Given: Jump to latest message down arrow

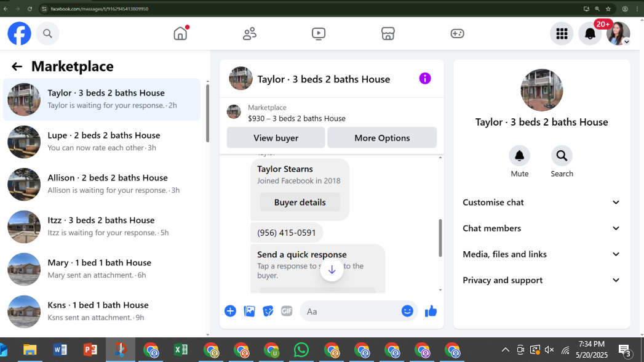Looking at the screenshot, I should [332, 270].
